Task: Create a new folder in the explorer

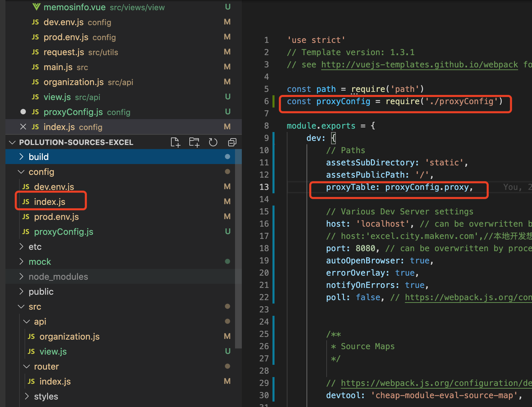Action: (194, 142)
